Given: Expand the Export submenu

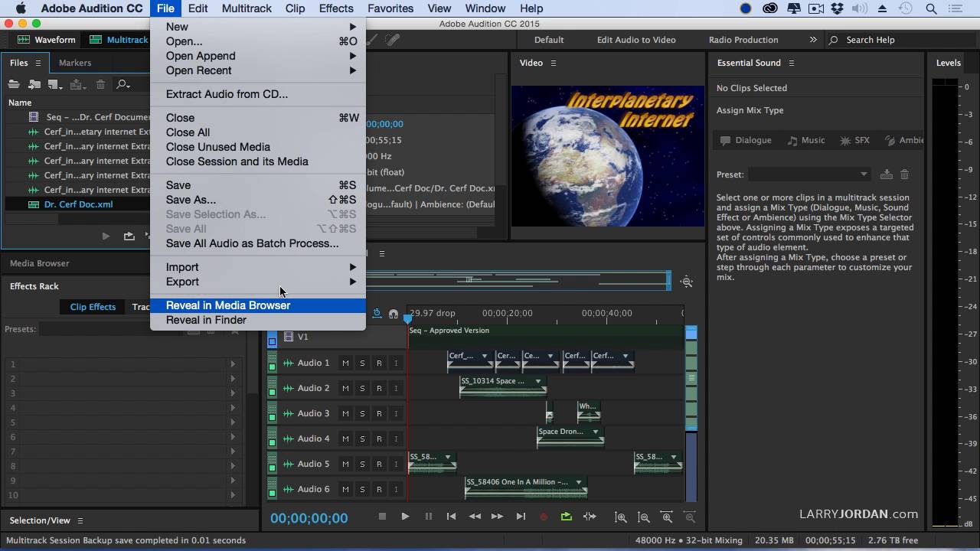Looking at the screenshot, I should [x=258, y=282].
